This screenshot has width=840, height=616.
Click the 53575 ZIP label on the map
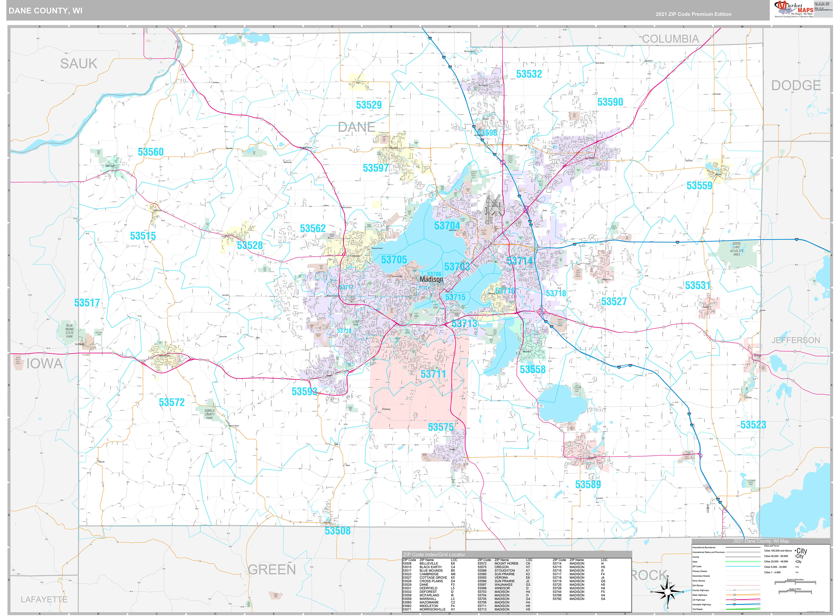[441, 427]
